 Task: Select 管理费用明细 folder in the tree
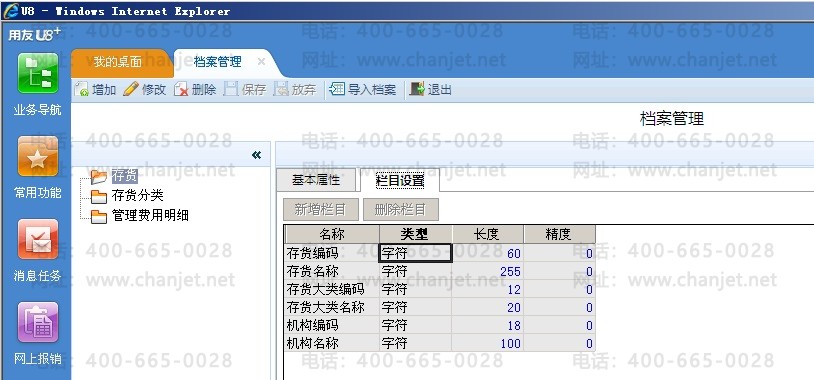click(150, 215)
